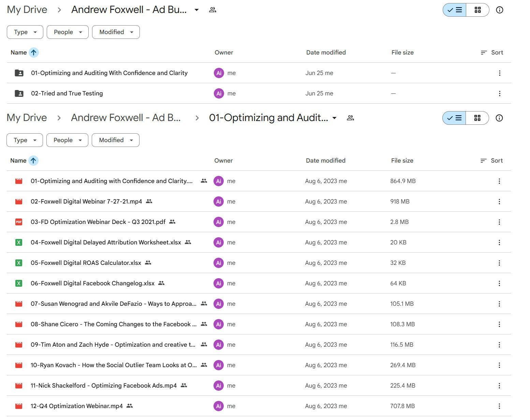530x420 pixels.
Task: Switch to list layout in 01-Optimizing and Audit... view
Action: click(x=454, y=118)
